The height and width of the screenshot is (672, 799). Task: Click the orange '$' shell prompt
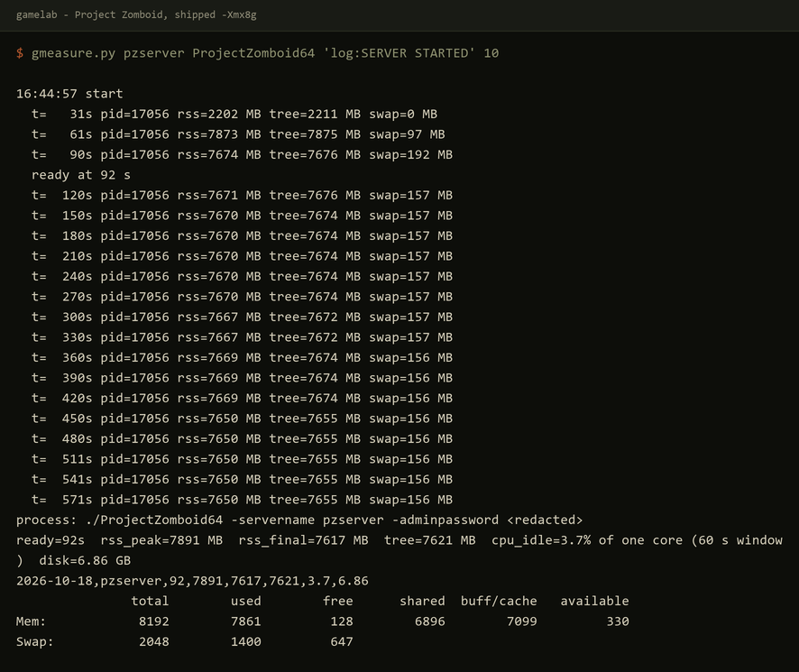coord(20,53)
